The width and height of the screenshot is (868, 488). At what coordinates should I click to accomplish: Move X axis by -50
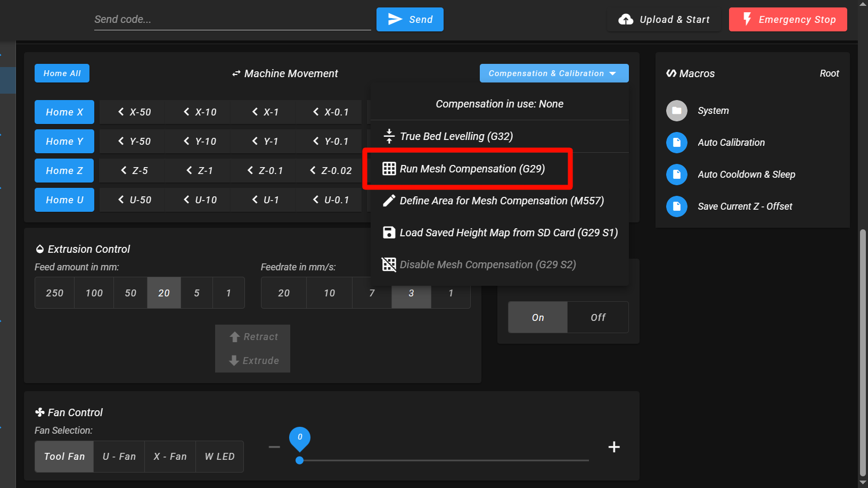pos(134,112)
